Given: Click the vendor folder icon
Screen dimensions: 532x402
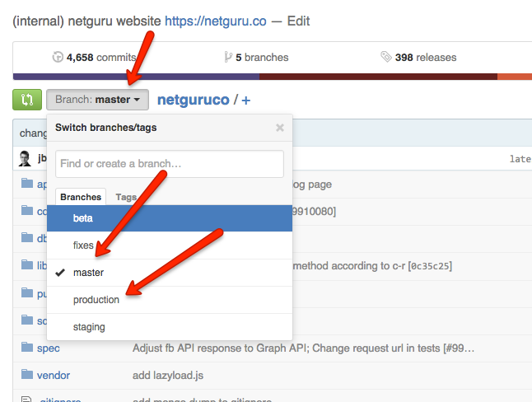Looking at the screenshot, I should 27,374.
